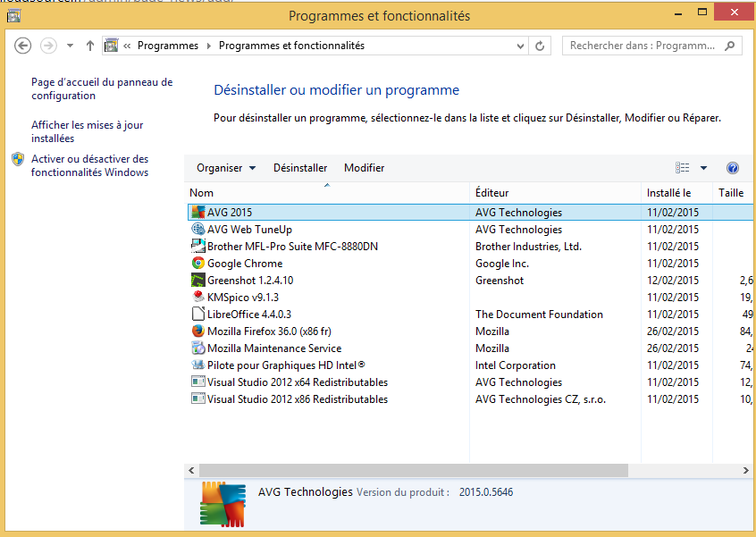Close the Programmes et fonctionnalités window
756x537 pixels.
(x=735, y=13)
